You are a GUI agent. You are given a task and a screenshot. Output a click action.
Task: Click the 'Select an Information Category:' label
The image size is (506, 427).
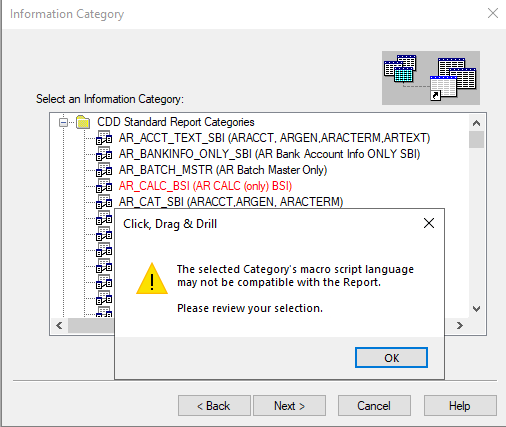pyautogui.click(x=110, y=99)
